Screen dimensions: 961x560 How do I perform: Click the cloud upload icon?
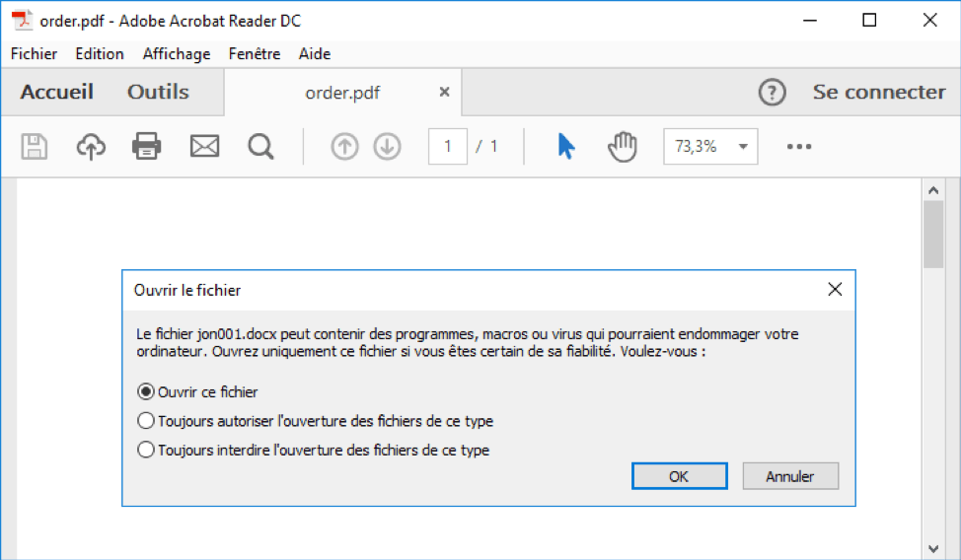tap(91, 147)
